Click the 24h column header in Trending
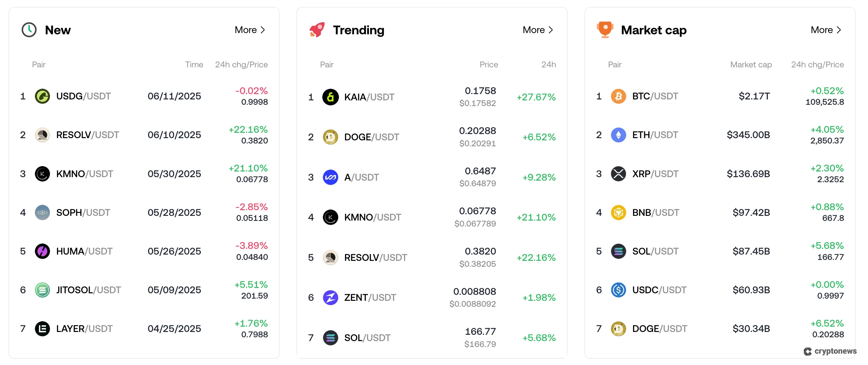 [x=549, y=65]
